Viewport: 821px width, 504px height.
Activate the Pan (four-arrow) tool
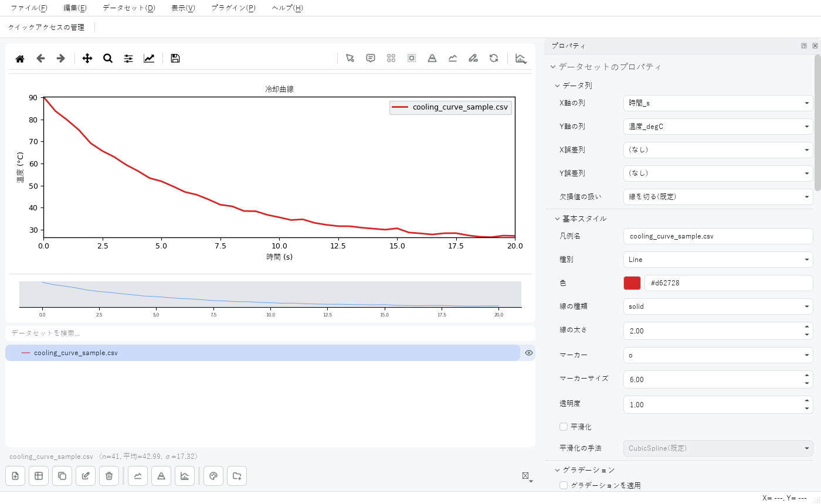point(87,59)
